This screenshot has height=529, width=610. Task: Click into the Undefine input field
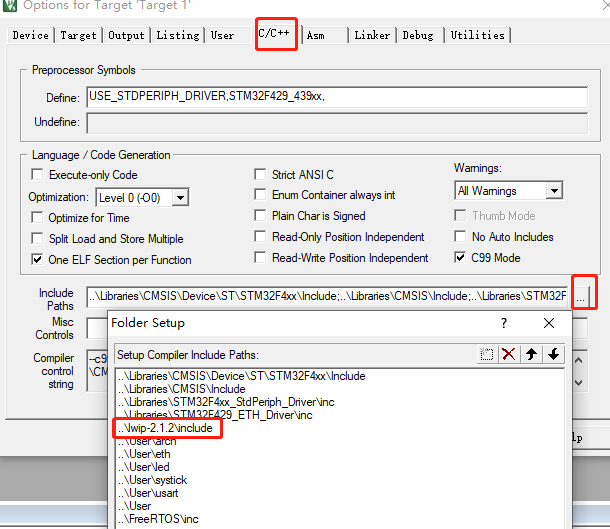point(337,123)
